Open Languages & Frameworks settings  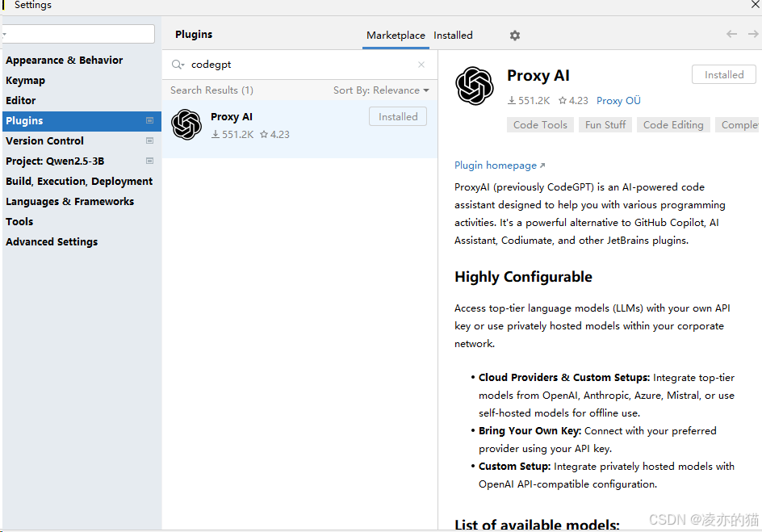[x=69, y=201]
